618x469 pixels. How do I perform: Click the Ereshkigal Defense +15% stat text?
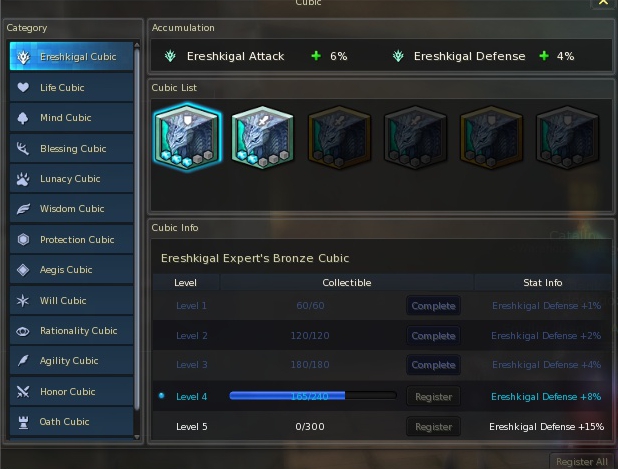[547, 427]
